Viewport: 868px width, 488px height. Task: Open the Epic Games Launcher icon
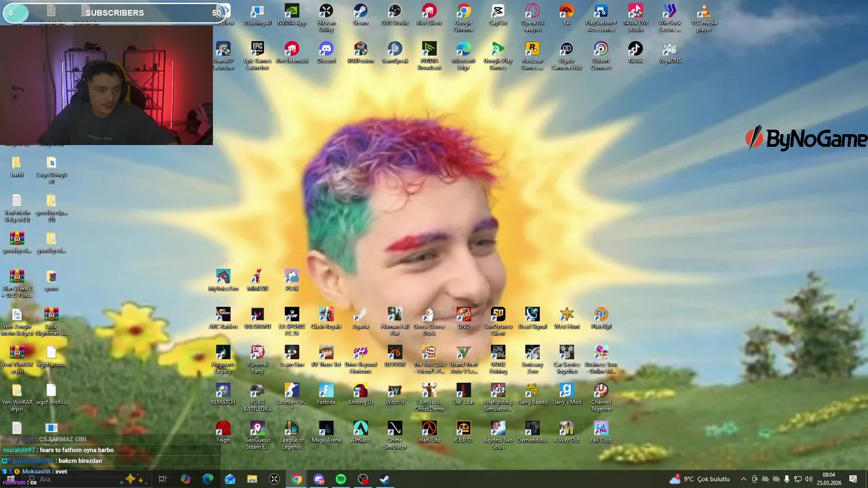pos(257,56)
